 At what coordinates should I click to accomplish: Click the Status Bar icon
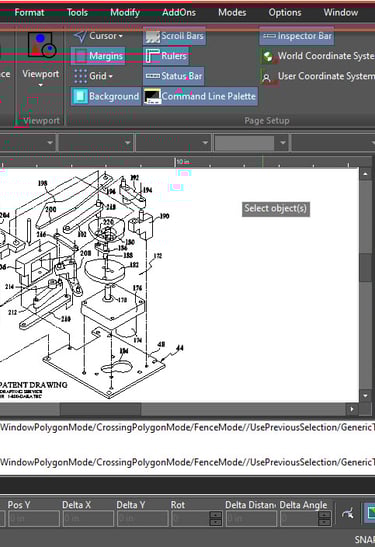pyautogui.click(x=152, y=76)
